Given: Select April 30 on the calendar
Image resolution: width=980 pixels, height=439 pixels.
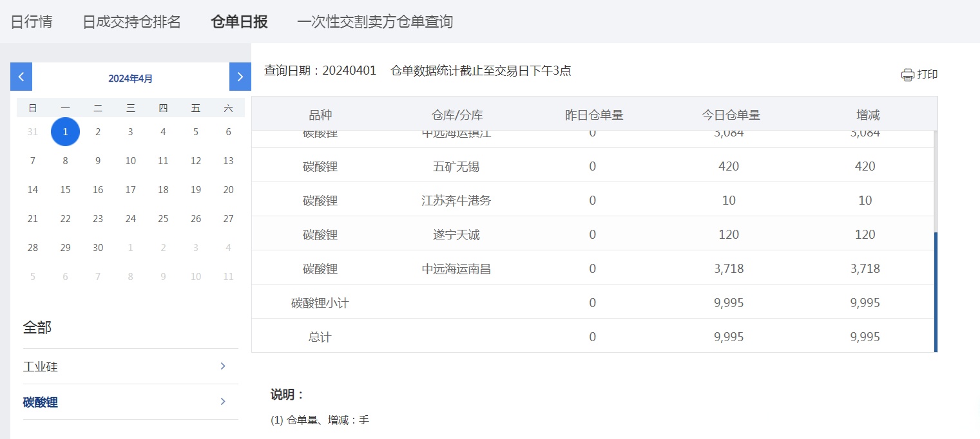Looking at the screenshot, I should click(x=97, y=247).
